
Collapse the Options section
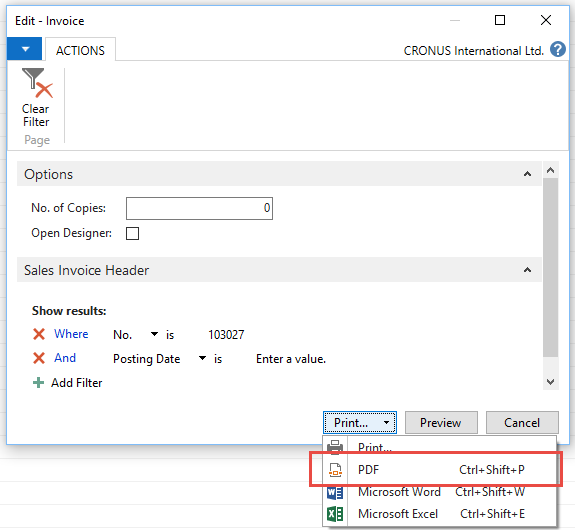coord(527,174)
